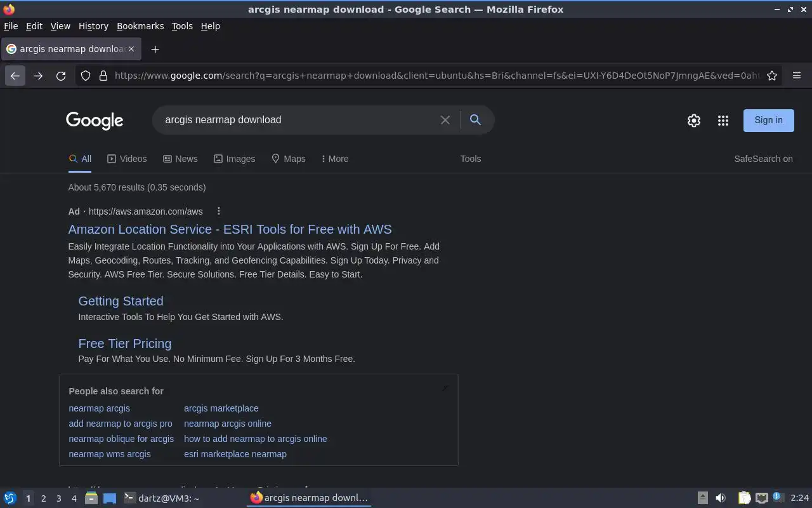Submit search with the magnifier icon

pyautogui.click(x=475, y=119)
